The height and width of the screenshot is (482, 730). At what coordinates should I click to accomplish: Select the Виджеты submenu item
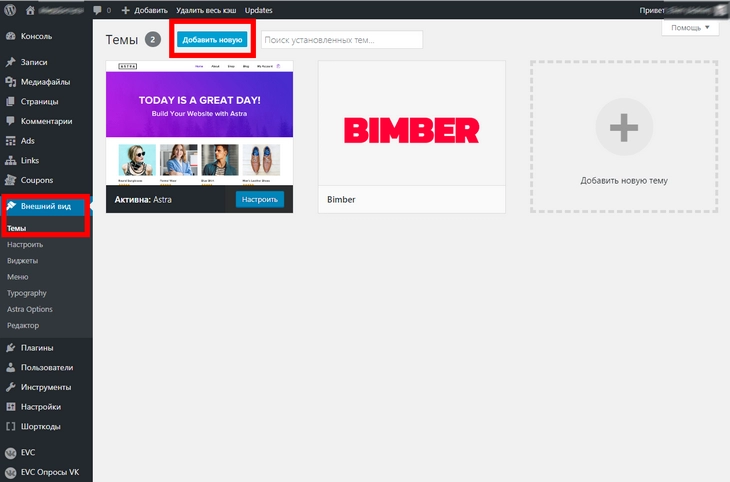point(22,261)
